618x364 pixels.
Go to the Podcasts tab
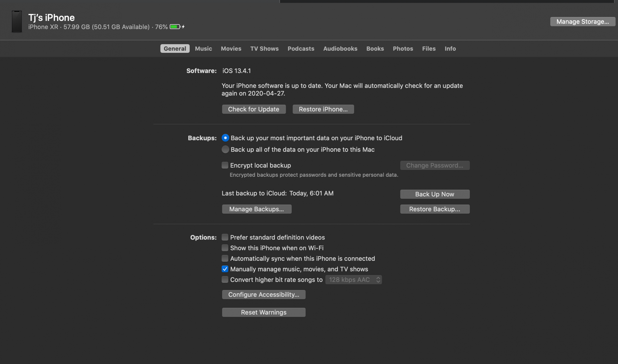pos(301,49)
